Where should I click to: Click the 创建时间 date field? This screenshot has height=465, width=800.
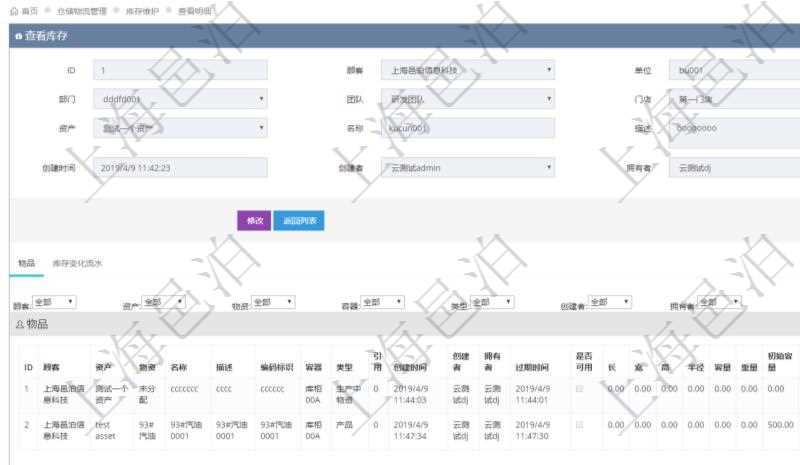(180, 168)
